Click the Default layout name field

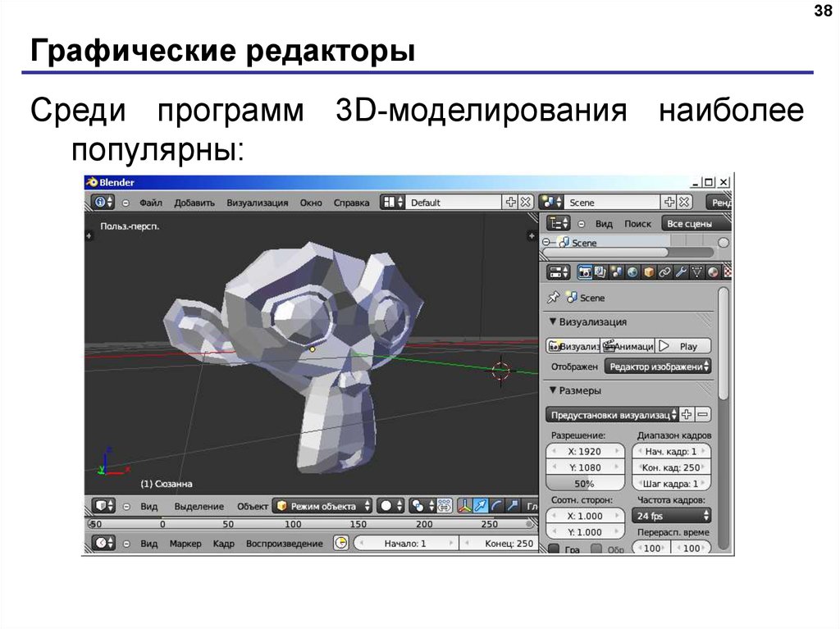point(454,202)
